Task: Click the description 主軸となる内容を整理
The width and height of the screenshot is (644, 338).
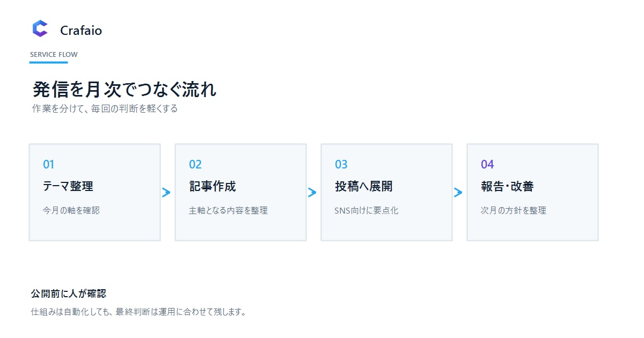Action: coord(228,210)
